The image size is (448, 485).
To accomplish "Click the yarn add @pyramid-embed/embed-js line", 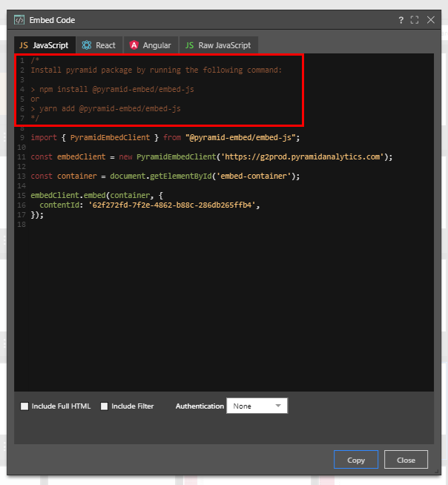I will tap(105, 108).
